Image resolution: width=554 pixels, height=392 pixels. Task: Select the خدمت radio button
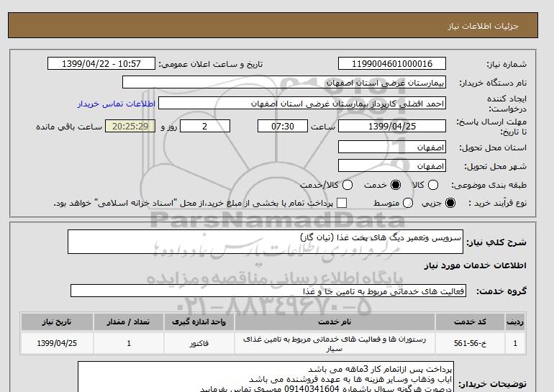pyautogui.click(x=396, y=185)
